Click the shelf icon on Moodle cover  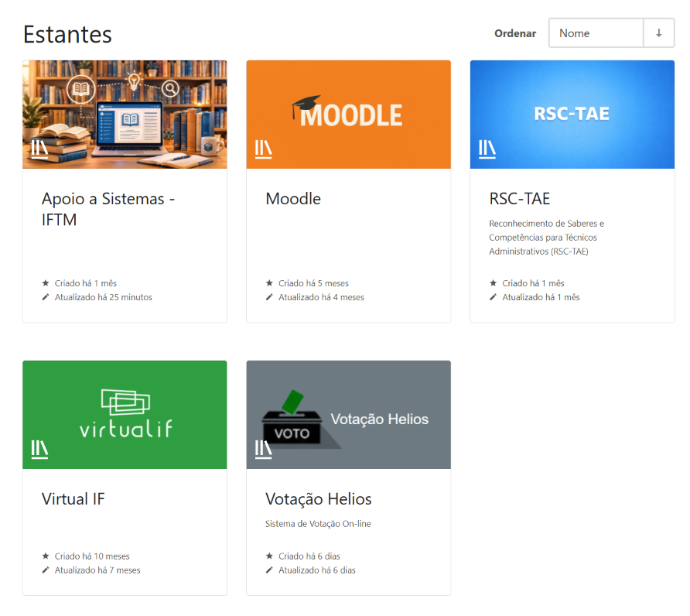coord(263,149)
